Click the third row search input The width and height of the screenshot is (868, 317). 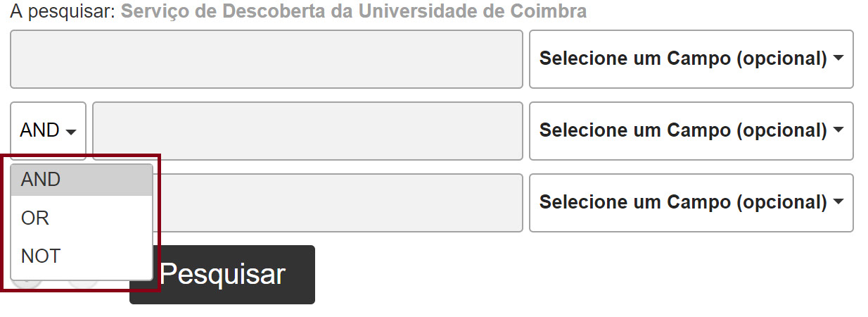[338, 203]
